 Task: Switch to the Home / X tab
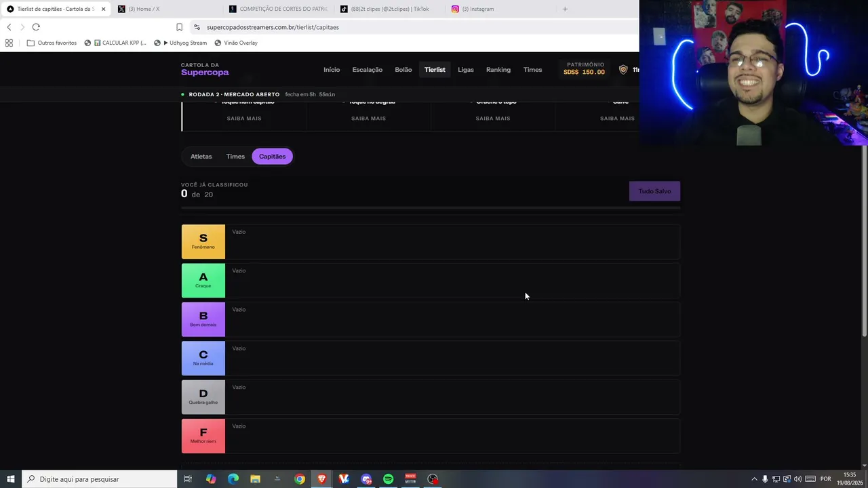[167, 9]
